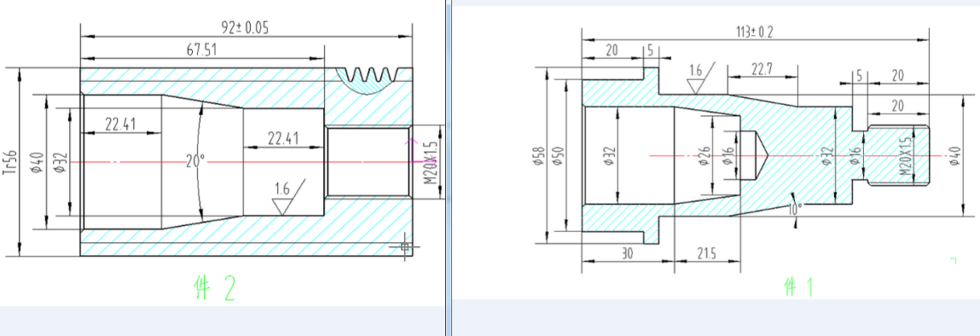The height and width of the screenshot is (336, 980).
Task: Click the green 件 1 title
Action: (799, 287)
